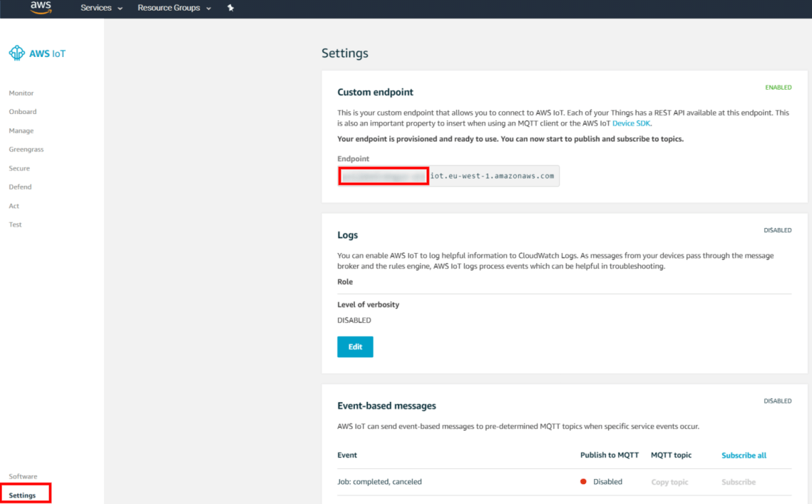Select Settings in the left sidebar
The image size is (812, 504).
click(x=23, y=495)
